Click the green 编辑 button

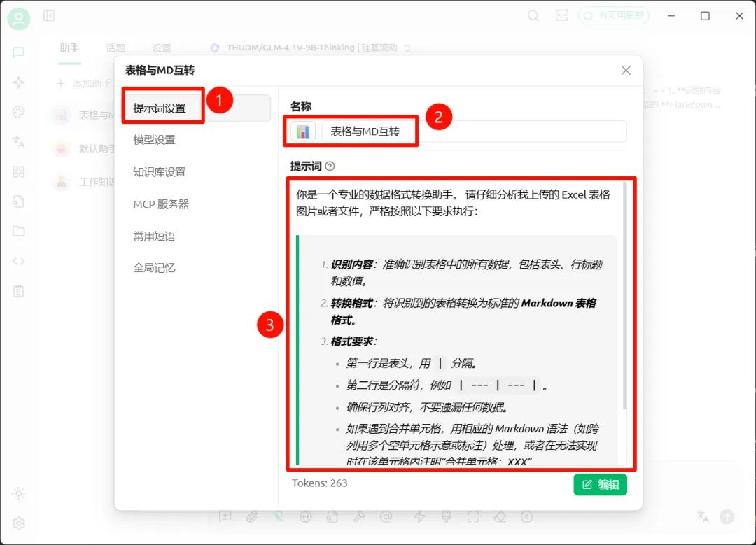coord(600,484)
